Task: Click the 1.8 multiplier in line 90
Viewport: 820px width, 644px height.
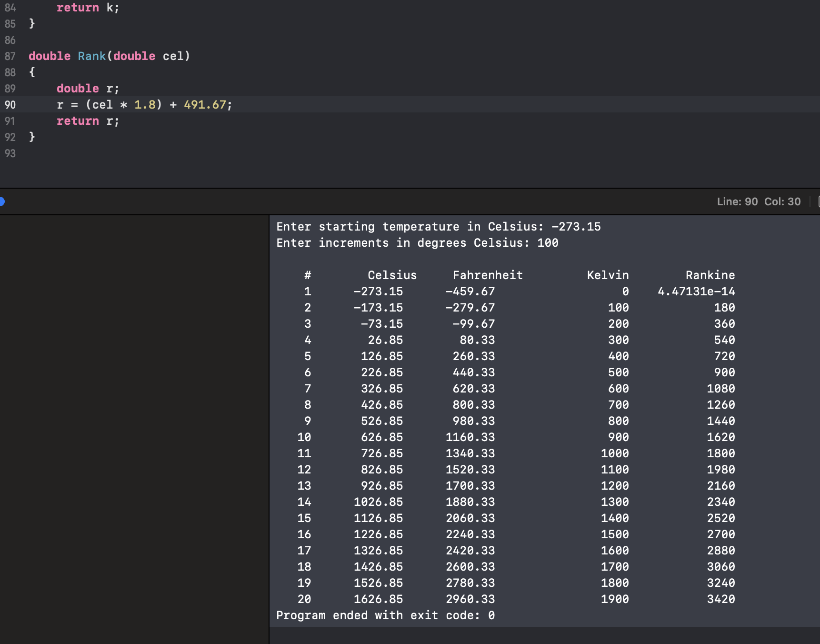Action: (x=145, y=105)
